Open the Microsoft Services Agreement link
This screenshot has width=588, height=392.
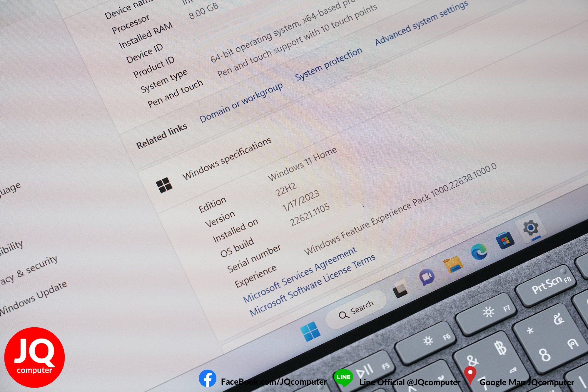(300, 275)
